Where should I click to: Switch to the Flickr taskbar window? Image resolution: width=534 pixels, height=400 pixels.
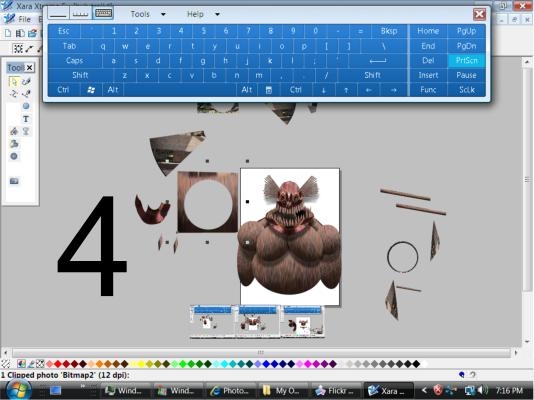[x=335, y=391]
